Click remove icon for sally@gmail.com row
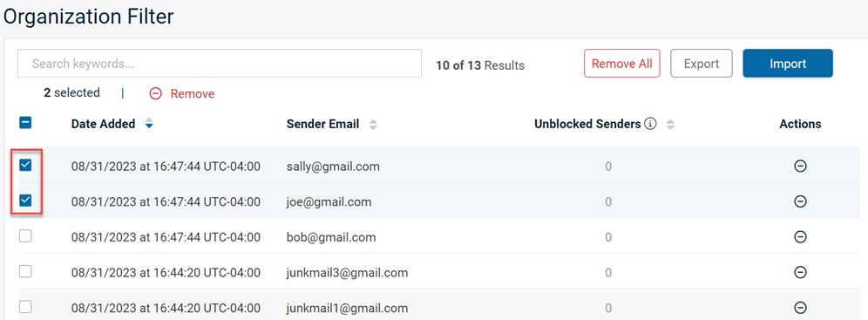This screenshot has width=868, height=320. [800, 166]
